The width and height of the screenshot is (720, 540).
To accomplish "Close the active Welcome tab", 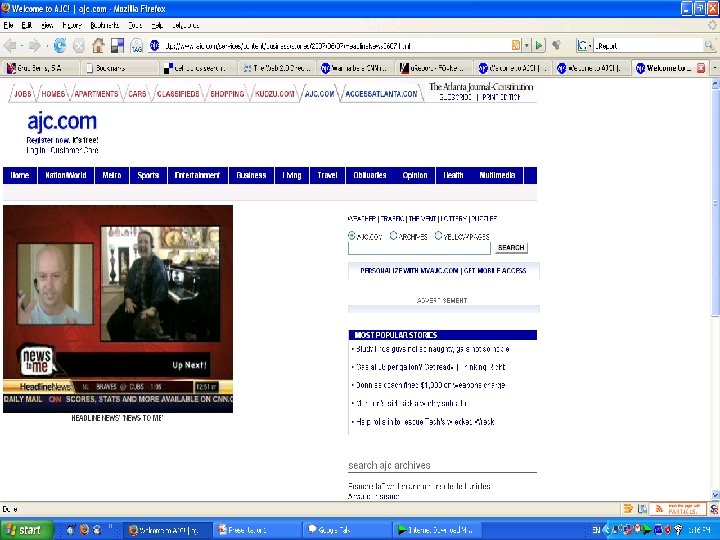I will tap(701, 68).
